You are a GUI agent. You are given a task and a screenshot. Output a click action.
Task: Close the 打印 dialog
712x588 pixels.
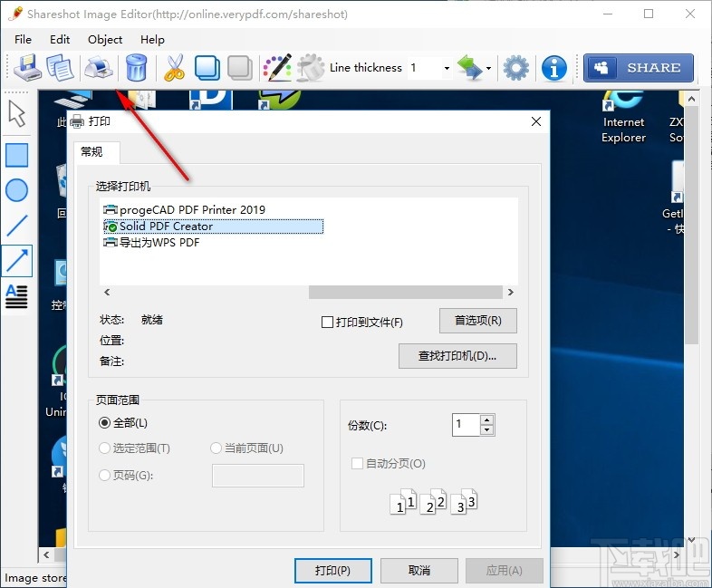point(536,121)
